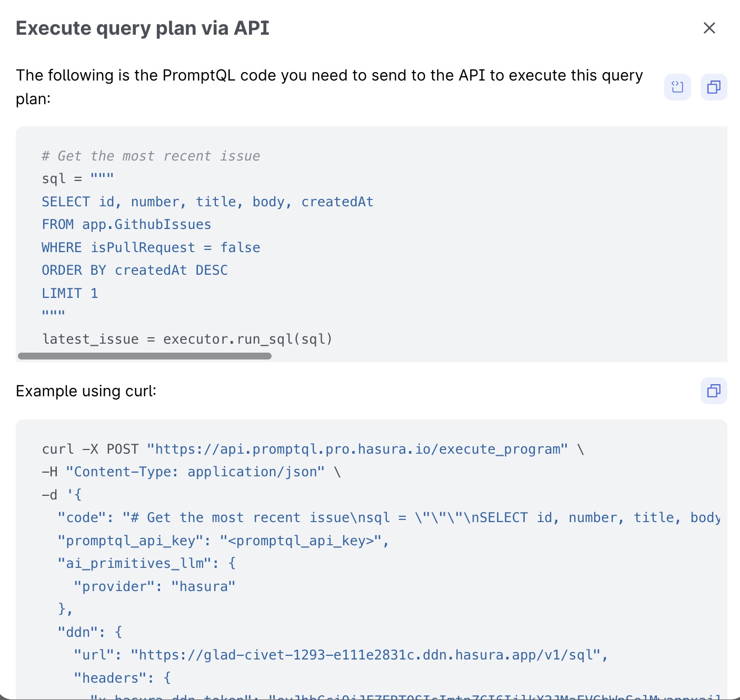This screenshot has width=740, height=700.
Task: Click the line "SELECT id, number, title, body, createdAt"
Action: pos(207,202)
